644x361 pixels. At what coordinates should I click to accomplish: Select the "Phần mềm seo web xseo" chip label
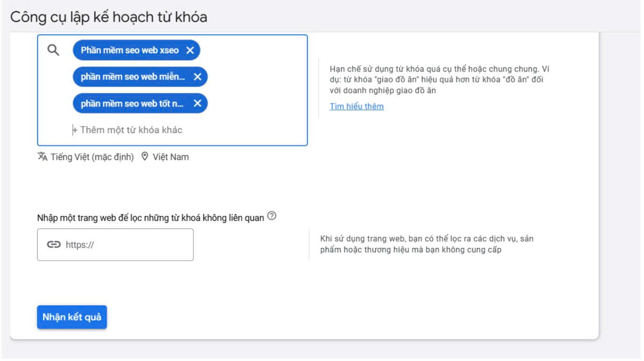click(x=129, y=50)
